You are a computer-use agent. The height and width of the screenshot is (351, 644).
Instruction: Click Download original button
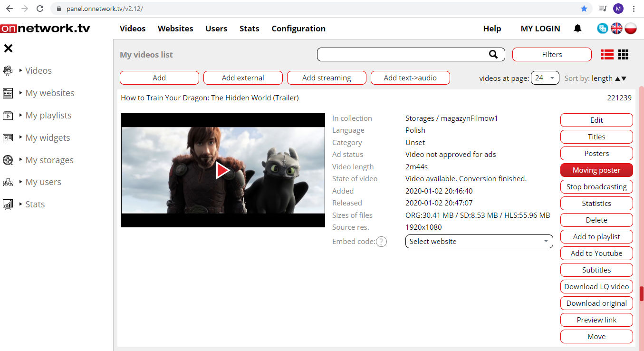click(x=596, y=303)
